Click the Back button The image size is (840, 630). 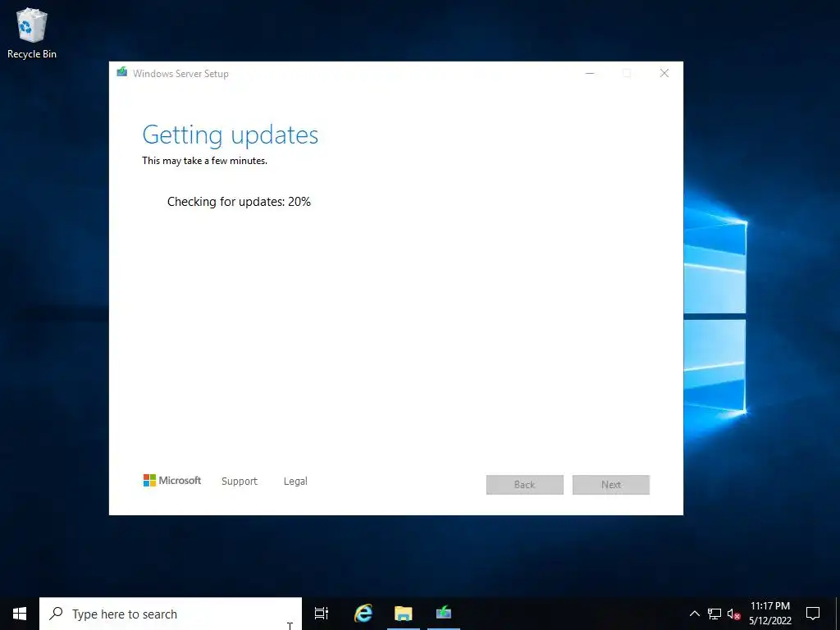tap(524, 484)
